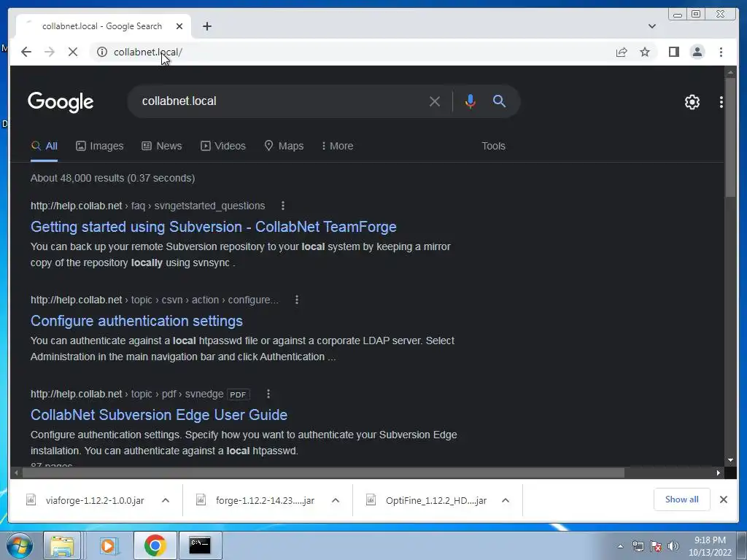Open Getting started using Subversion result

pos(214,227)
